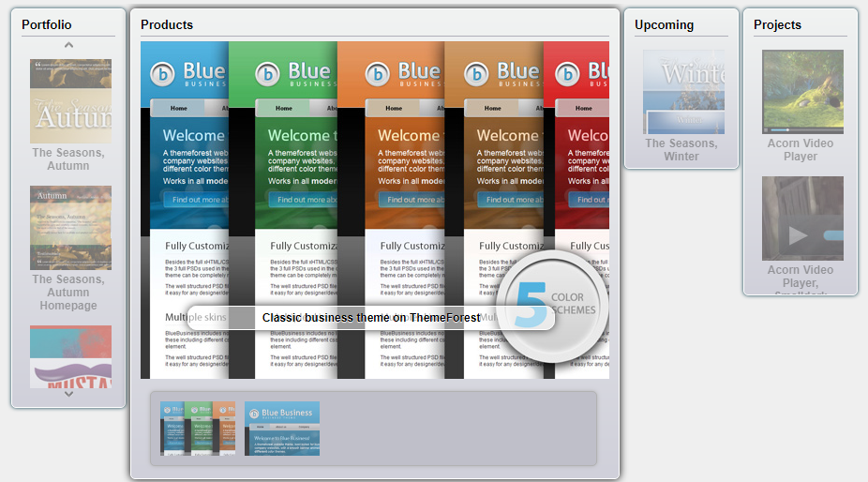
Task: Select the five color themes thumbnail
Action: pos(198,429)
